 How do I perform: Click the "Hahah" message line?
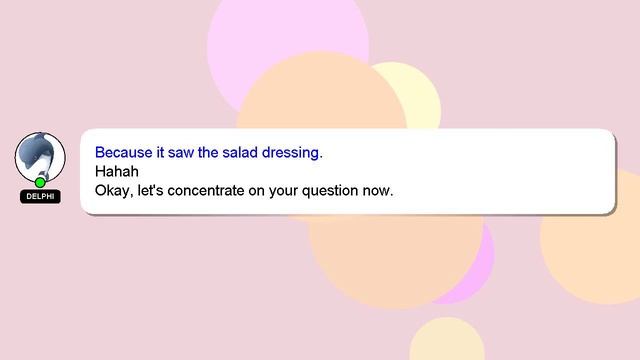coord(117,171)
